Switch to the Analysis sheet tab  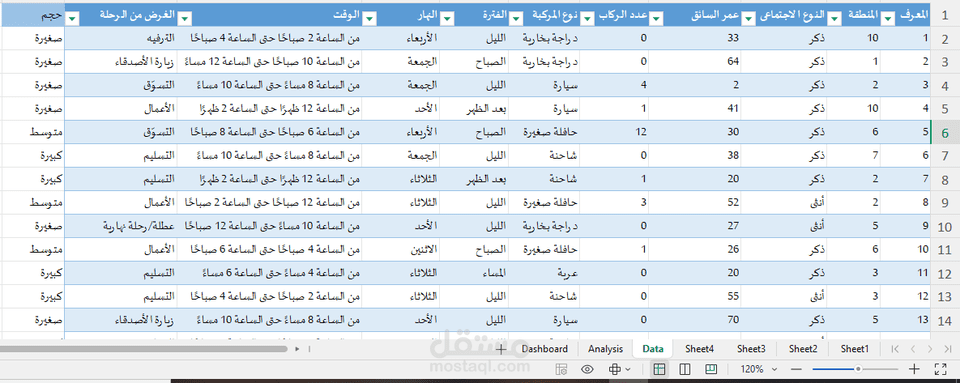point(606,349)
